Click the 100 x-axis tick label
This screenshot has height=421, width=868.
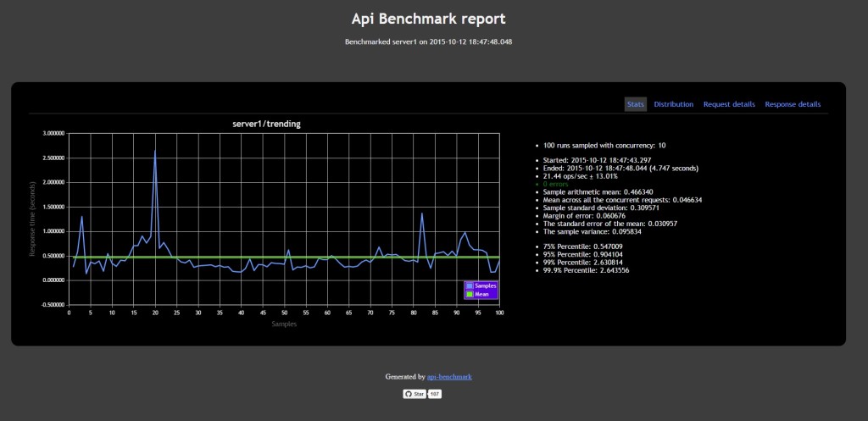point(499,313)
